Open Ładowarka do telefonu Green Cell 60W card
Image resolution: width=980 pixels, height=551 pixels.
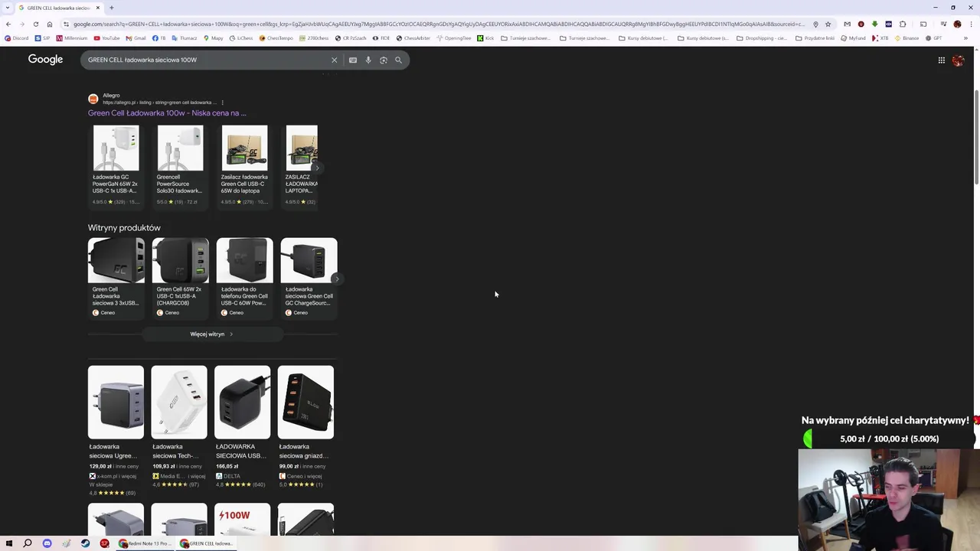point(244,278)
